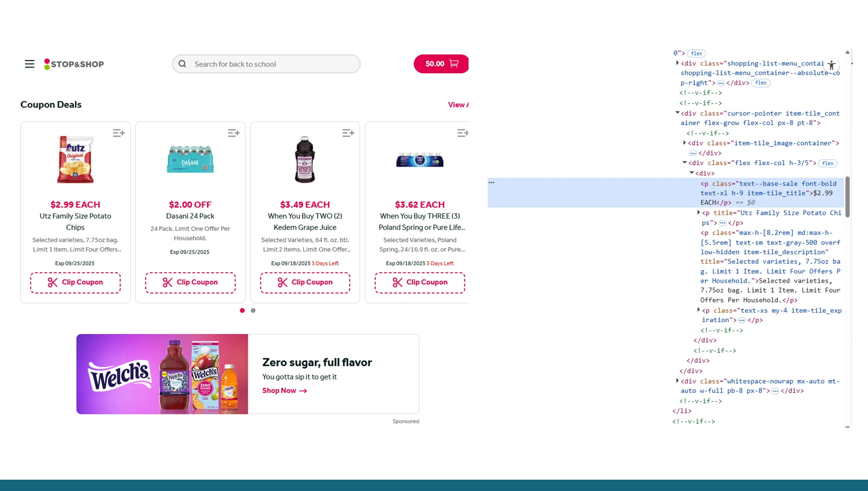Add Kedem Grape Juice to shopping list
The width and height of the screenshot is (868, 491).
348,133
